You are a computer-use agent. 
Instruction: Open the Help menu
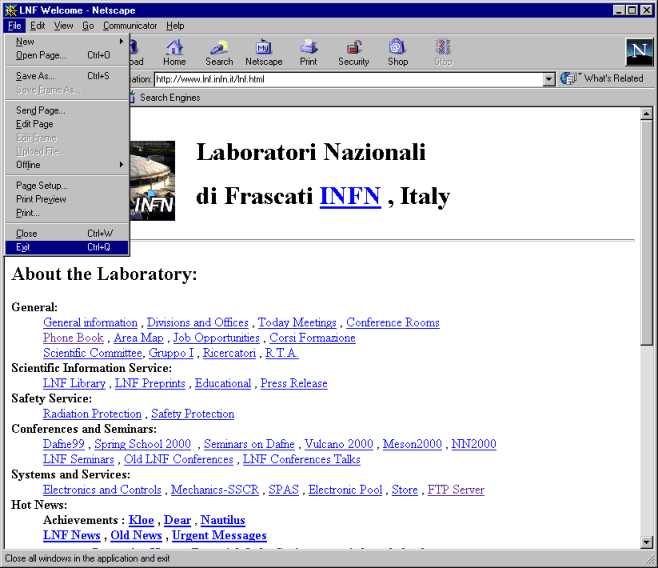[x=175, y=26]
